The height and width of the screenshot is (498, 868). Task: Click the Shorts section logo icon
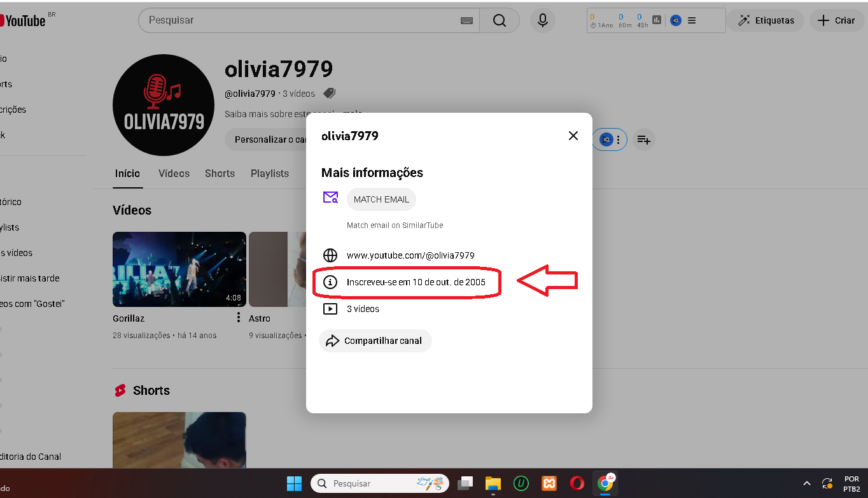[120, 390]
